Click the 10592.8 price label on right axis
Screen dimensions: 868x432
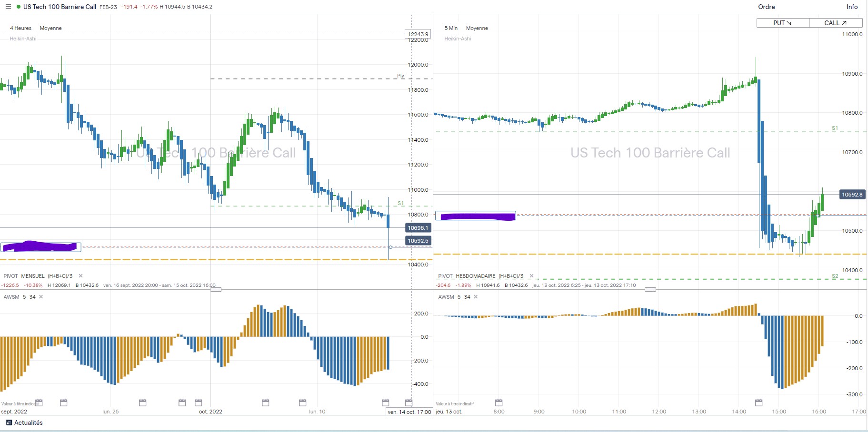click(852, 195)
